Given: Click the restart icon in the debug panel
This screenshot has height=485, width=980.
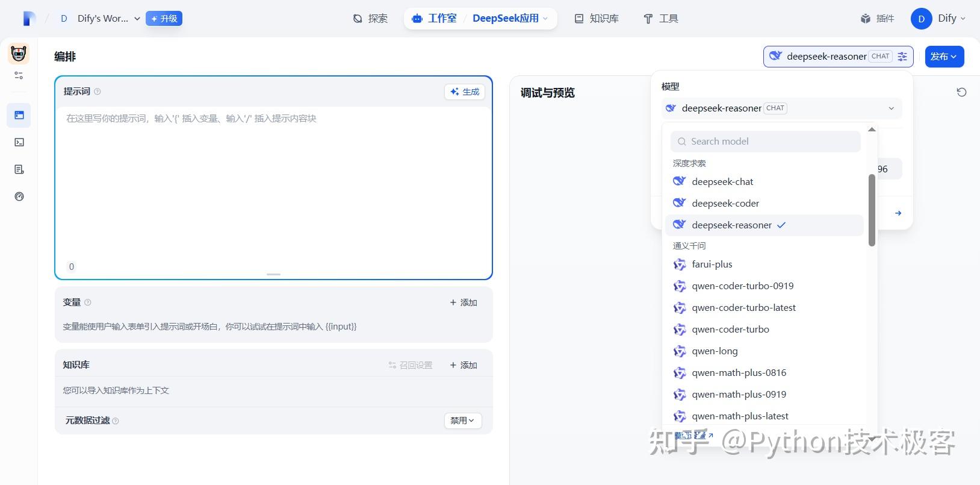Looking at the screenshot, I should 961,92.
